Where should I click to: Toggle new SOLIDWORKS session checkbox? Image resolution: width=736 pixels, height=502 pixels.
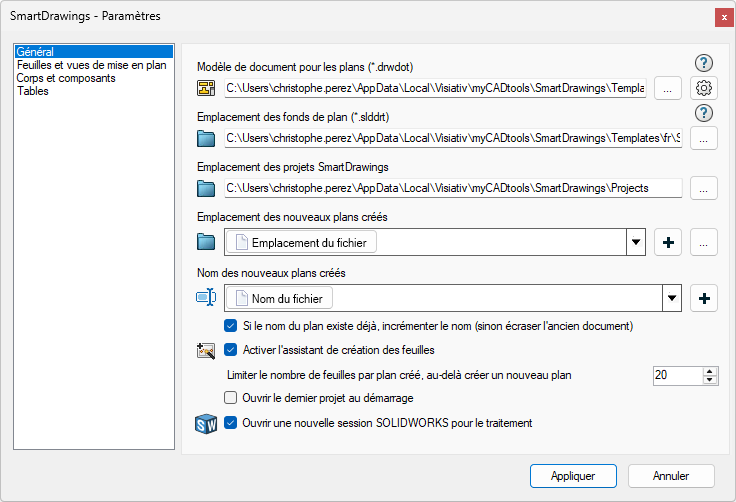[231, 423]
